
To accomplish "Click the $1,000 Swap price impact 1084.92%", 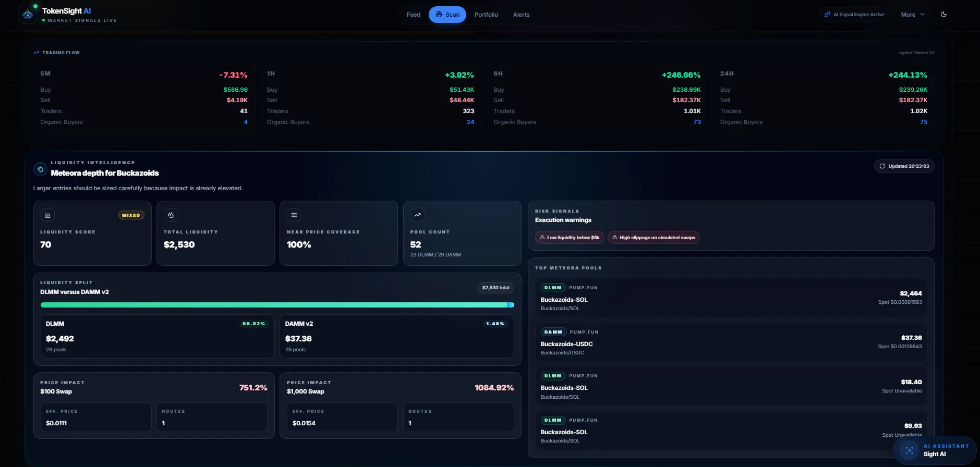I will click(494, 388).
